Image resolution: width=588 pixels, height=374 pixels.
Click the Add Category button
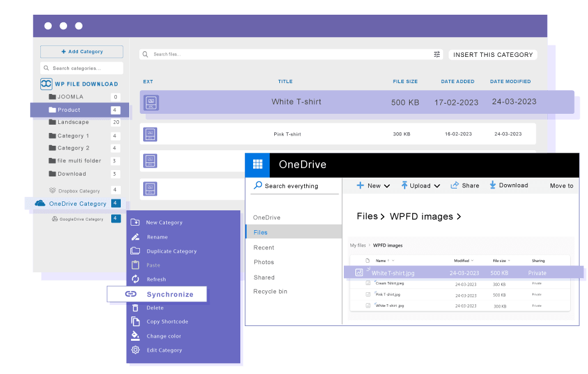click(x=81, y=52)
